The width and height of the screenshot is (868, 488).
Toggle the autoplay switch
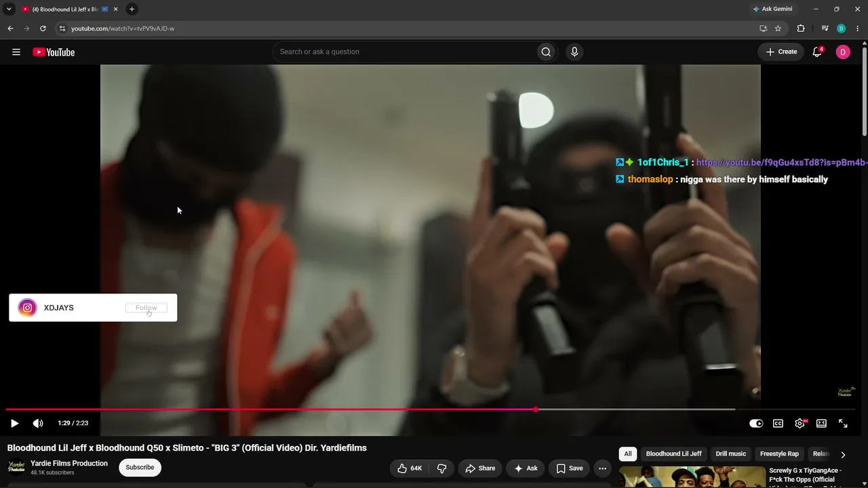[756, 424]
